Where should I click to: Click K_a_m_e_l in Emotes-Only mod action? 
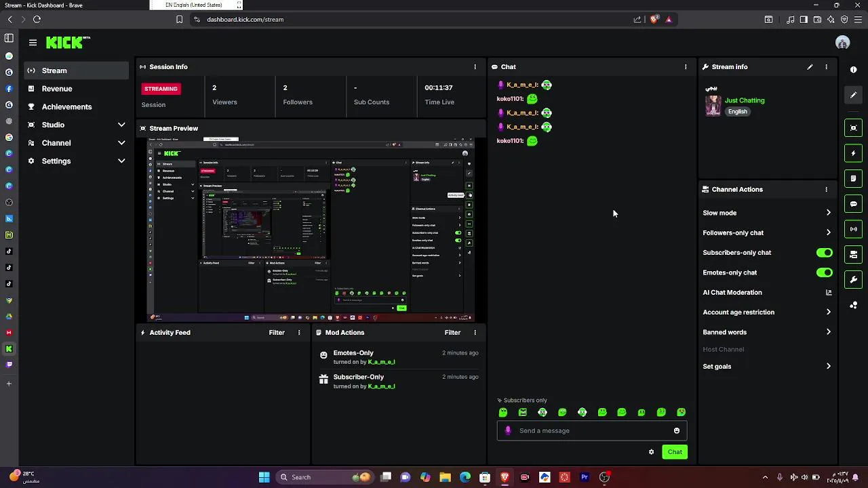point(381,362)
